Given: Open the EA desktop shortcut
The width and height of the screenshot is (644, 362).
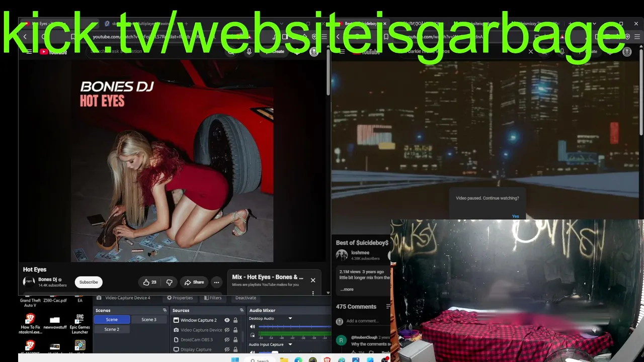Looking at the screenshot, I should point(79,301).
